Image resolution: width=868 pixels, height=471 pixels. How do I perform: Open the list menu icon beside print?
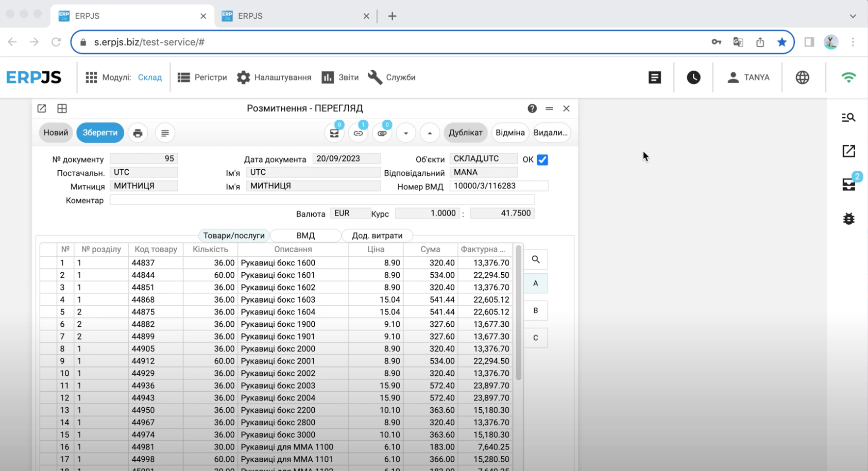pos(165,133)
